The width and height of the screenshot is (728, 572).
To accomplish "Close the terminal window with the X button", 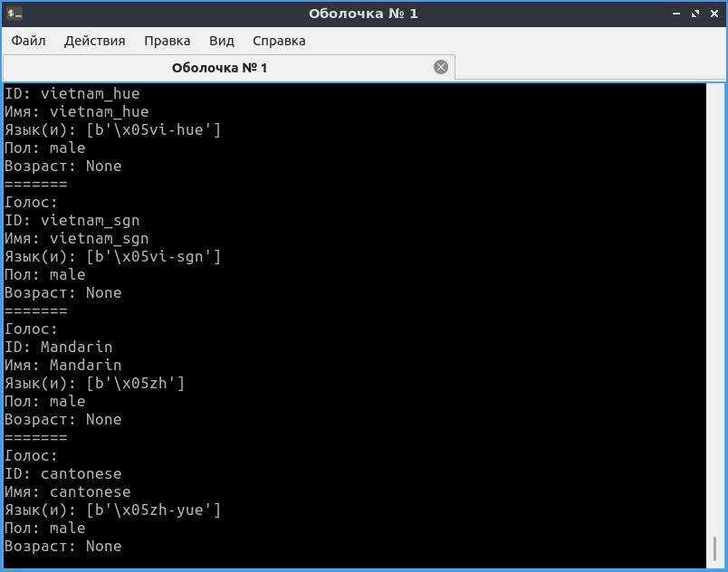I will point(714,14).
